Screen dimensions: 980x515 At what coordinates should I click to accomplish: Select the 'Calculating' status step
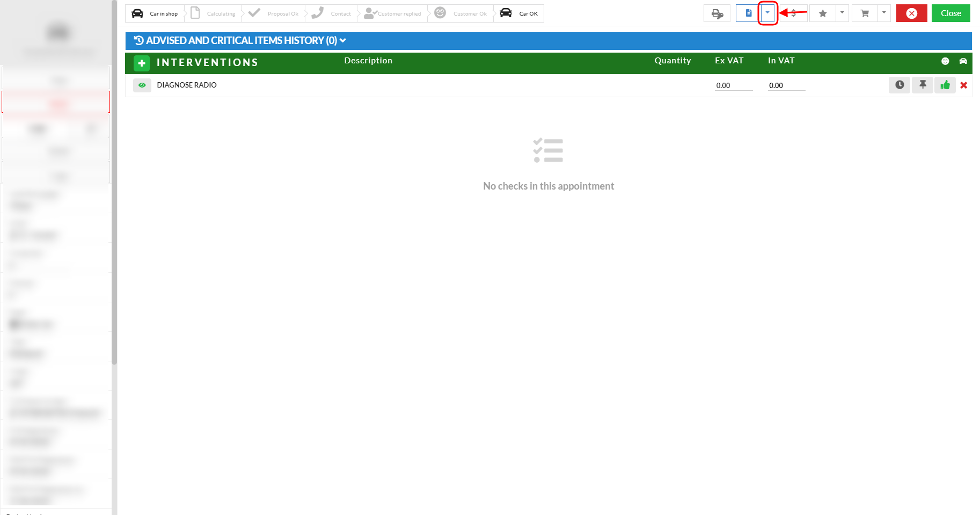(x=214, y=13)
